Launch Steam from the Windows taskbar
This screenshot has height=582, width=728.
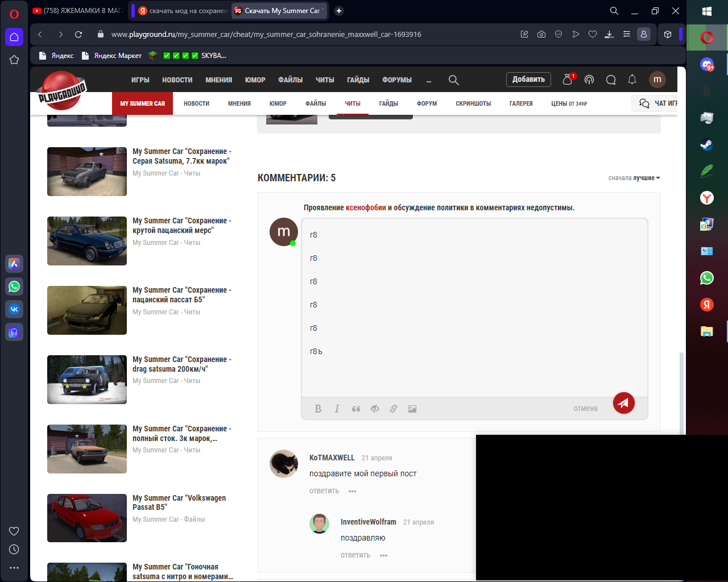[706, 145]
